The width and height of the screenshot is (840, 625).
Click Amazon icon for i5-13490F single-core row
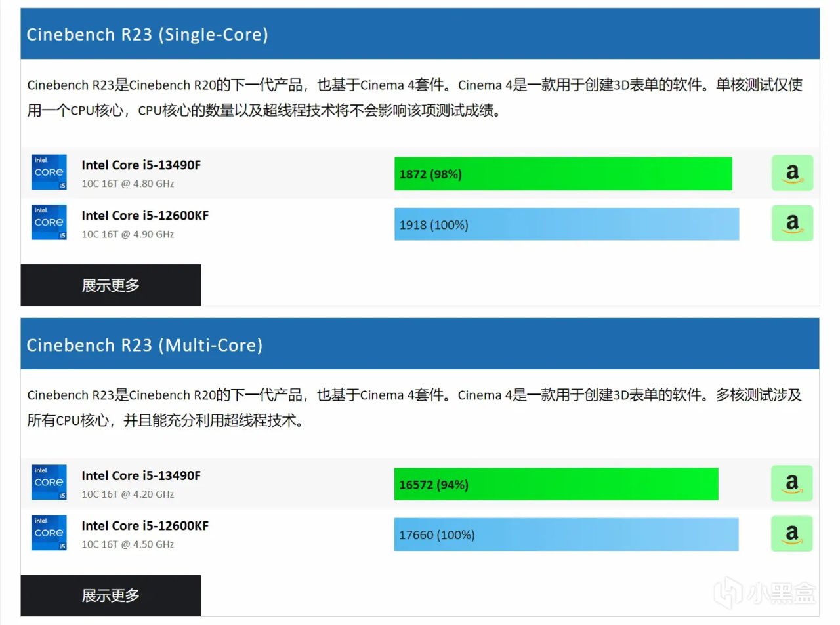[x=792, y=173]
